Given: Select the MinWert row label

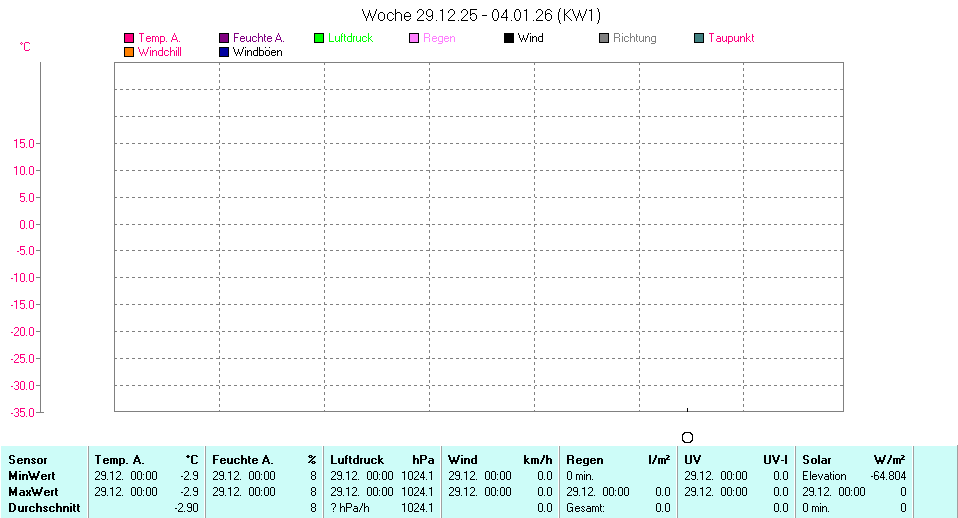Looking at the screenshot, I should click(32, 476).
